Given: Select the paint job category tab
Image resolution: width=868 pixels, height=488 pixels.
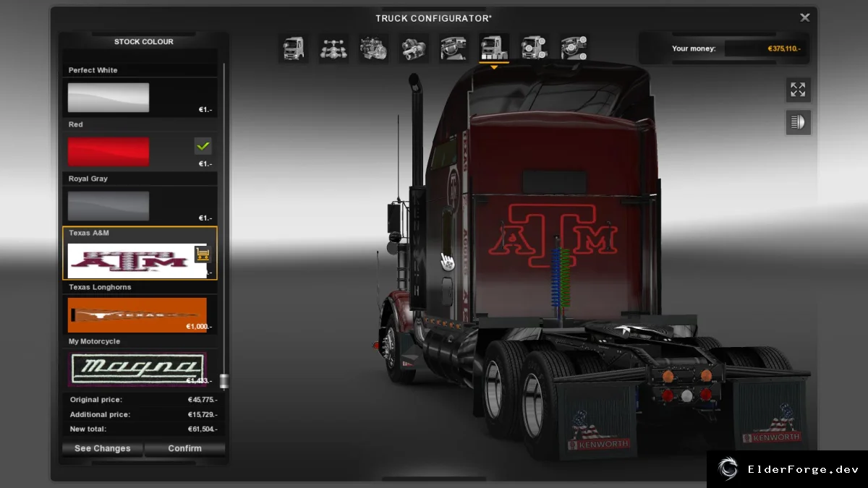Looking at the screenshot, I should click(x=494, y=48).
